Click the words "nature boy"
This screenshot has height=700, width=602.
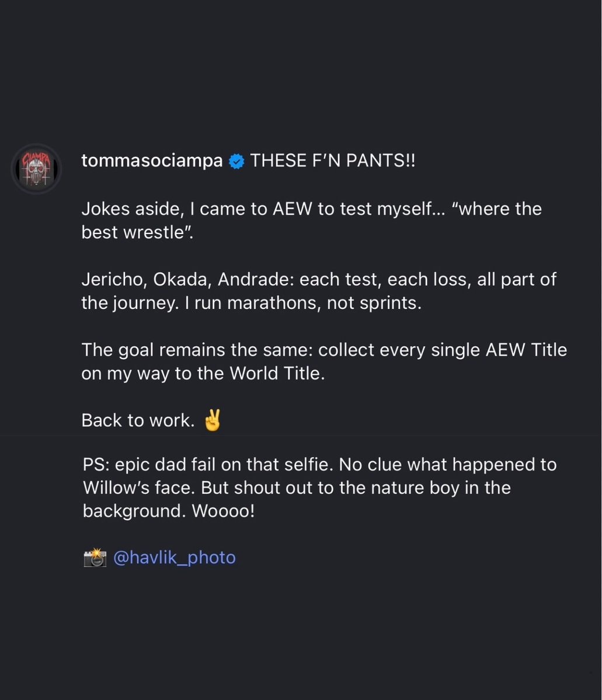click(x=415, y=488)
